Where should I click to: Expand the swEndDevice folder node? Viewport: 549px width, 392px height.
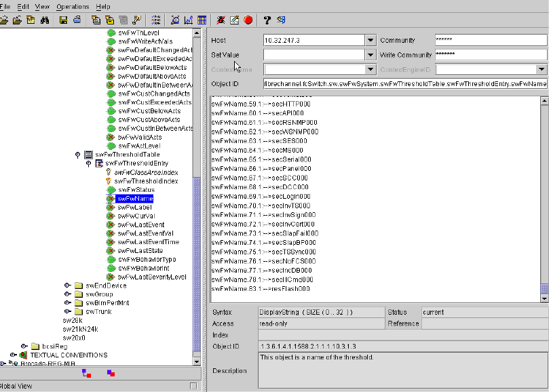(x=67, y=286)
